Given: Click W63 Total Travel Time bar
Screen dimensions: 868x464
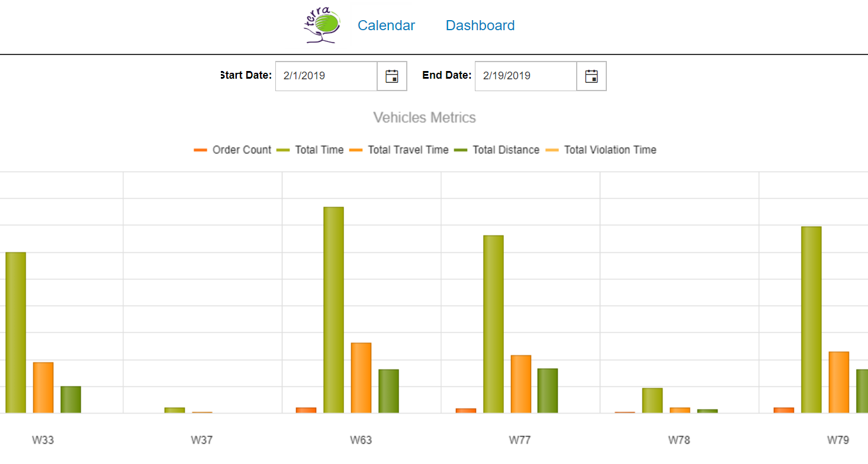Looking at the screenshot, I should click(361, 378).
